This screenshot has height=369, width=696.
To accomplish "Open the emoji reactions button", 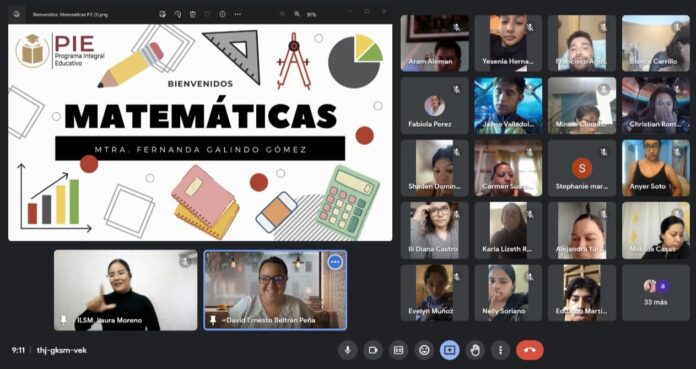I will (424, 350).
